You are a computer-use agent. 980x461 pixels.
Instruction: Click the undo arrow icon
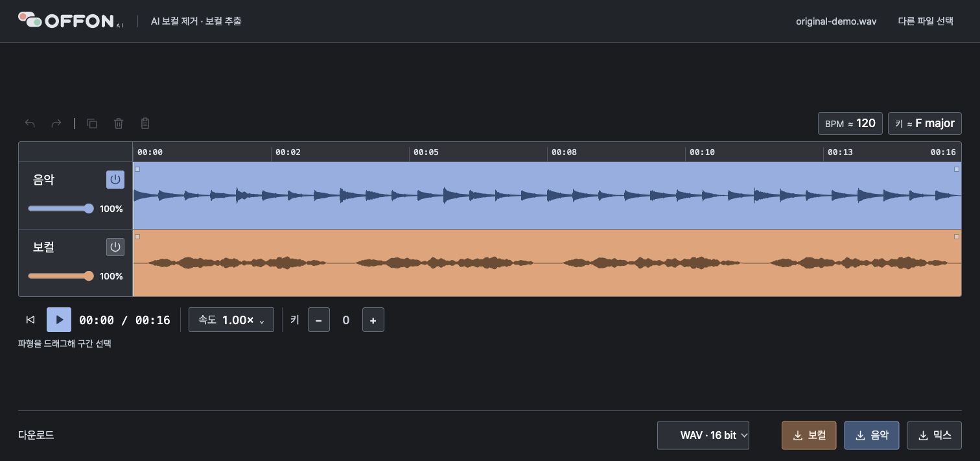click(30, 123)
